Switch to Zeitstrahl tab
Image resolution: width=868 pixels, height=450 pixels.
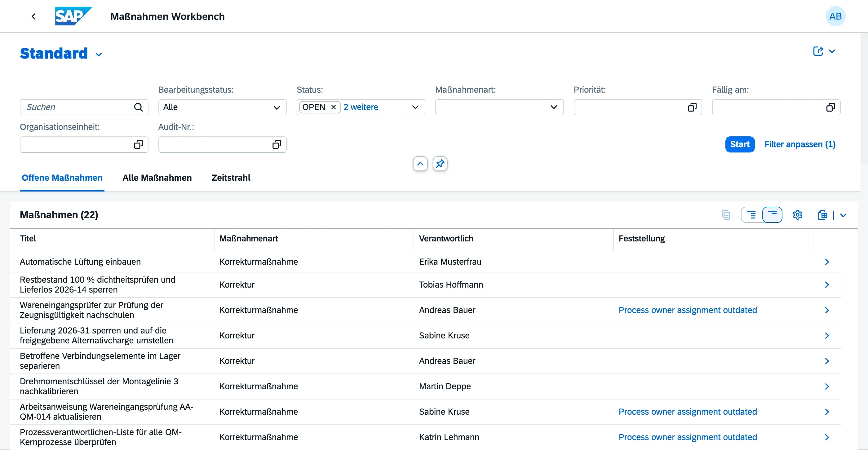231,178
